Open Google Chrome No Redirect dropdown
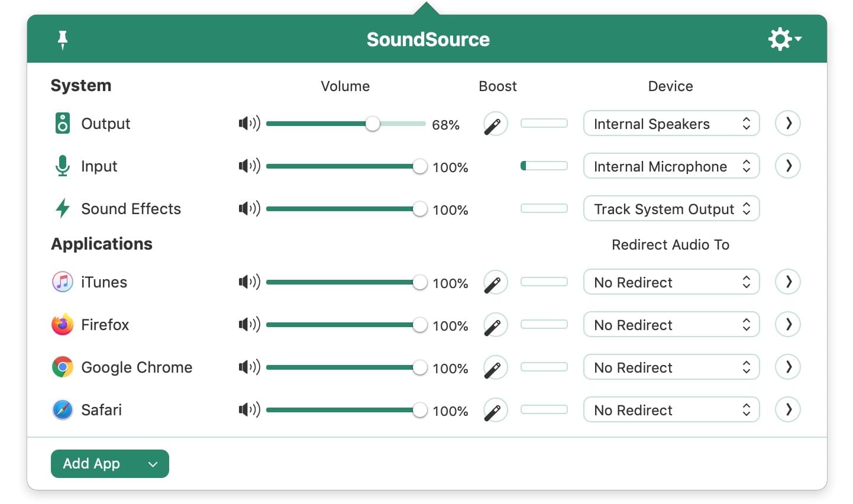Viewport: 853px width, 504px height. point(671,367)
